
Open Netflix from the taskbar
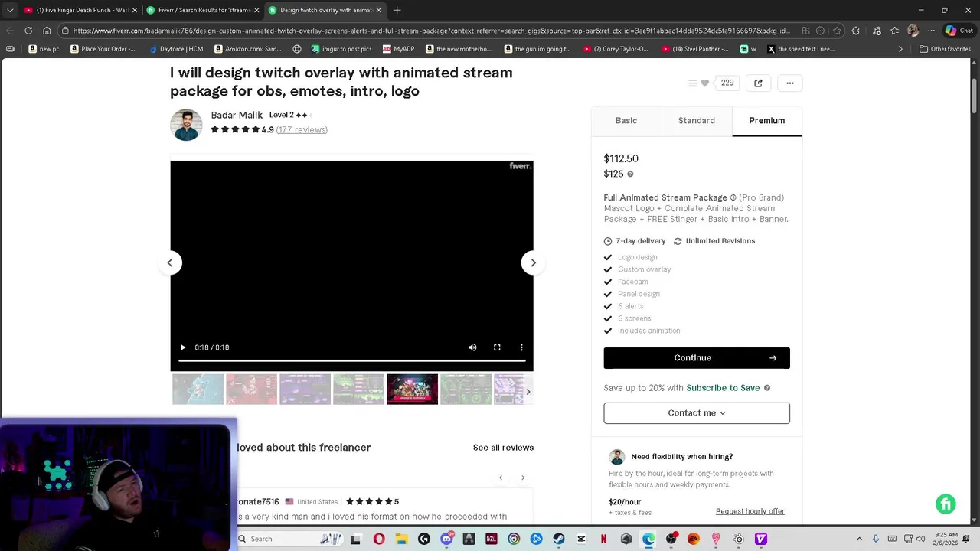pos(603,539)
